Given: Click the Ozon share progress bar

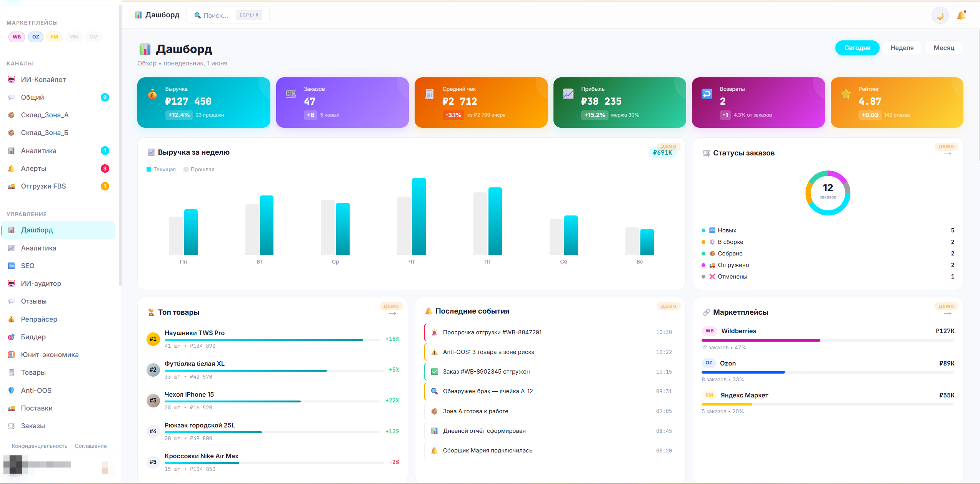Looking at the screenshot, I should click(828, 372).
